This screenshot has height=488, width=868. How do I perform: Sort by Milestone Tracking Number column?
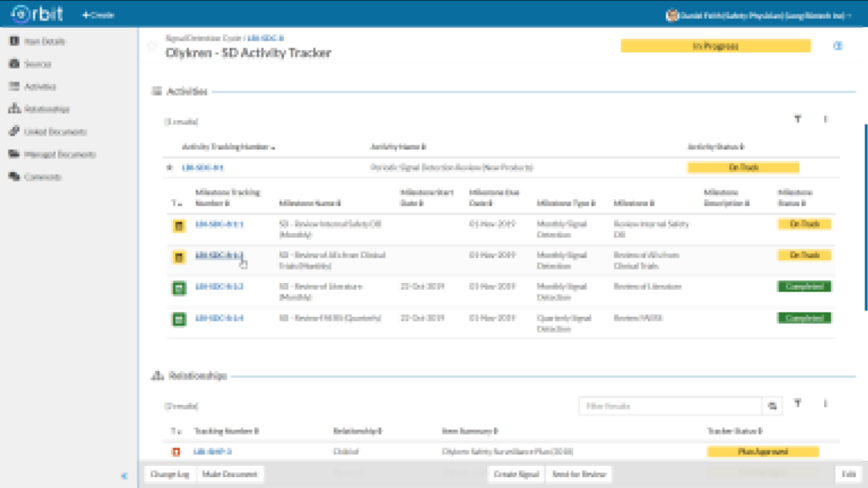coord(227,197)
